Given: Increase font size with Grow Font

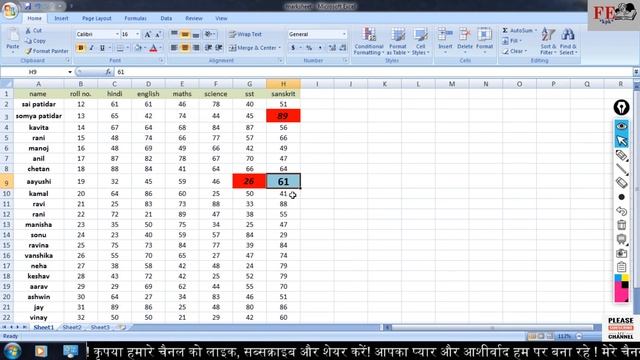Looking at the screenshot, I should point(148,34).
